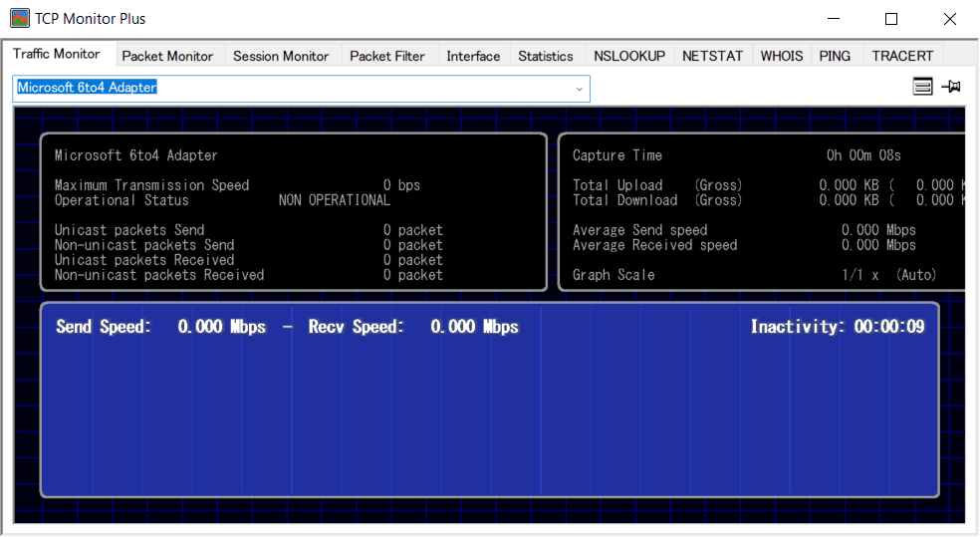Click the Send Speed value in graph panel

click(x=221, y=327)
